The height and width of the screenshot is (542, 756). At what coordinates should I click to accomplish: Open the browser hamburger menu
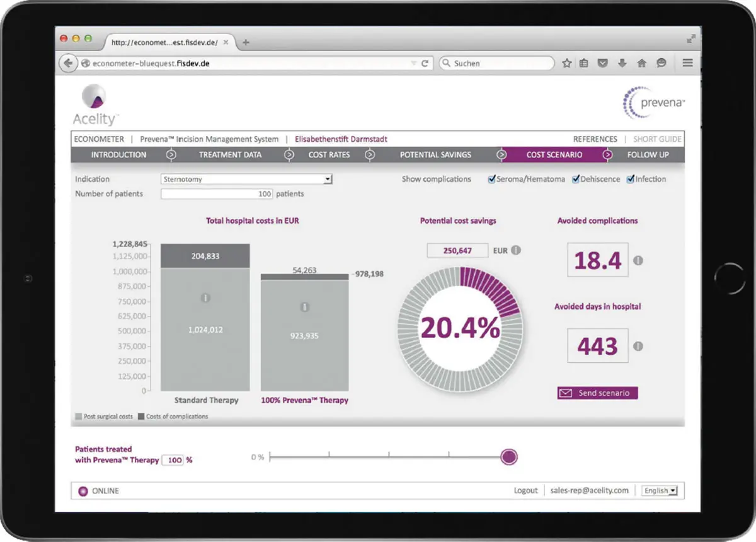click(687, 63)
